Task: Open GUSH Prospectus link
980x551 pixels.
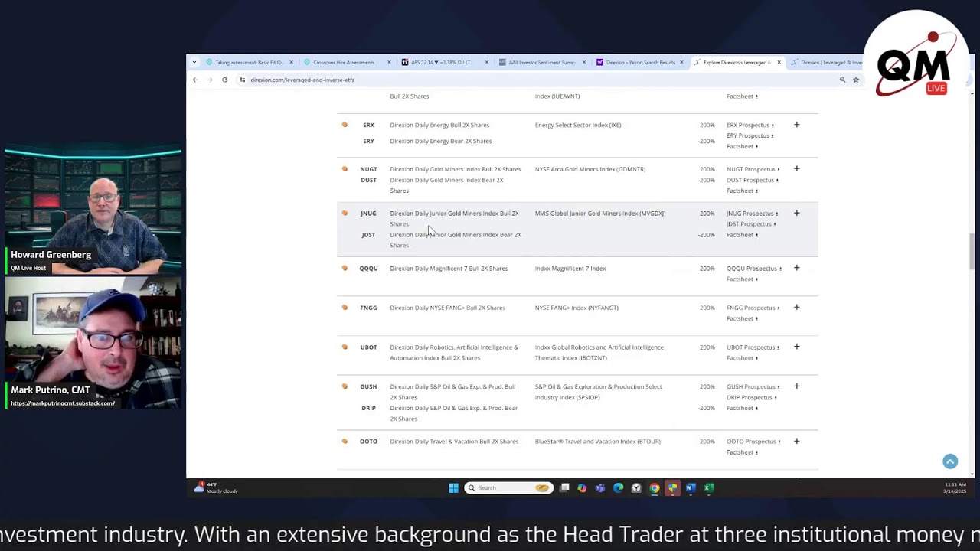Action: [753, 386]
